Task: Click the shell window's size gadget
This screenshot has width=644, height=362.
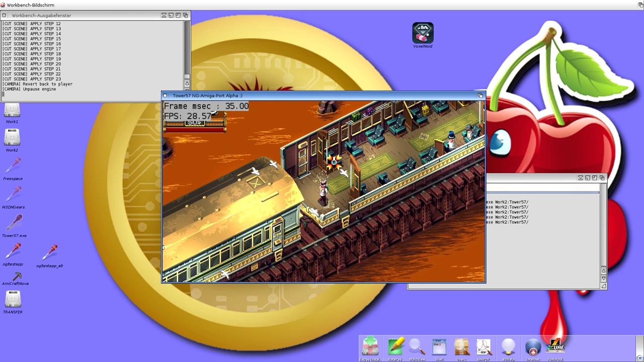Action: (x=604, y=286)
